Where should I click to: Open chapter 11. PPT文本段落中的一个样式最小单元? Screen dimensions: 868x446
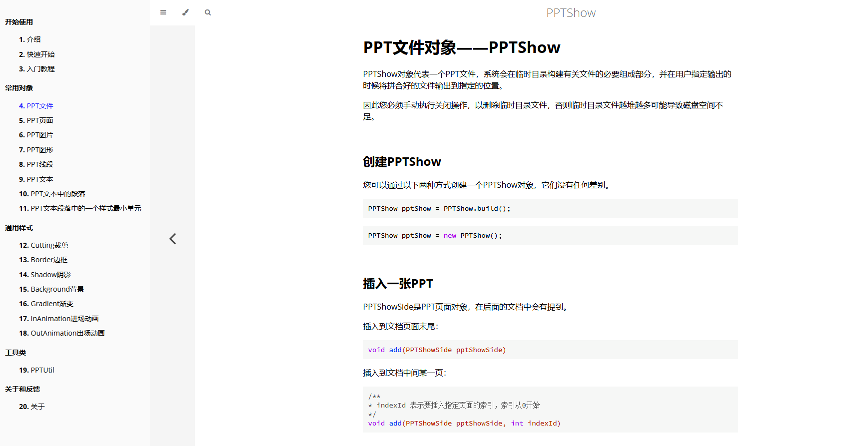pos(80,208)
